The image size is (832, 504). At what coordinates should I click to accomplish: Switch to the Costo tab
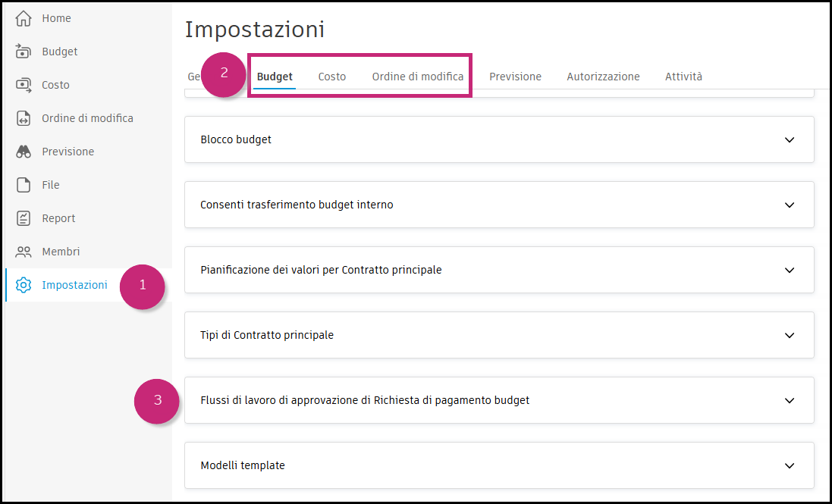pyautogui.click(x=331, y=76)
